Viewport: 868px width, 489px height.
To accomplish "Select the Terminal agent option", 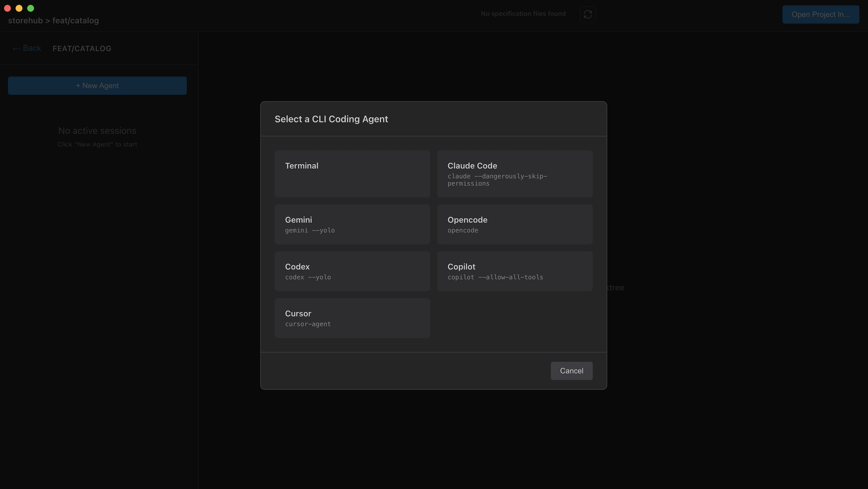I will point(352,174).
